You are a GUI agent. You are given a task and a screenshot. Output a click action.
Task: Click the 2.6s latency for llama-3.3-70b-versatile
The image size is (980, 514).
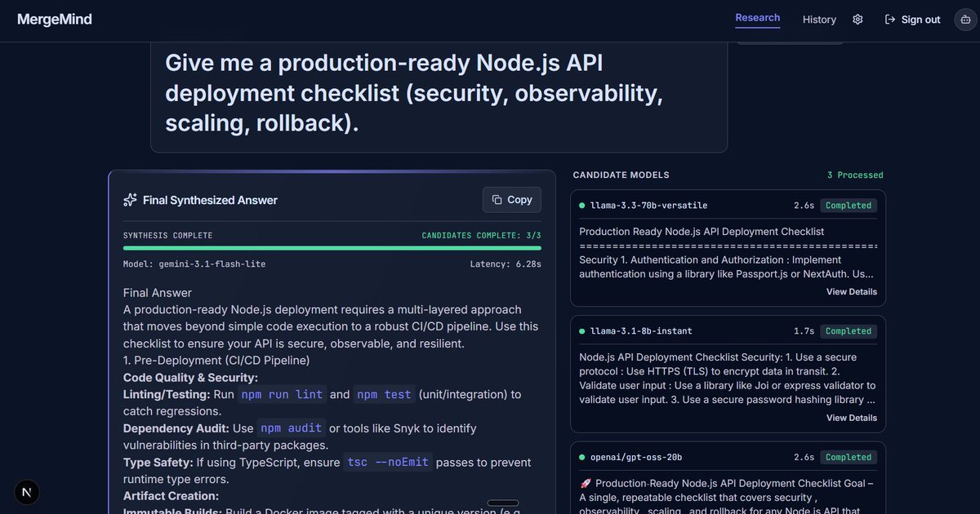tap(804, 206)
